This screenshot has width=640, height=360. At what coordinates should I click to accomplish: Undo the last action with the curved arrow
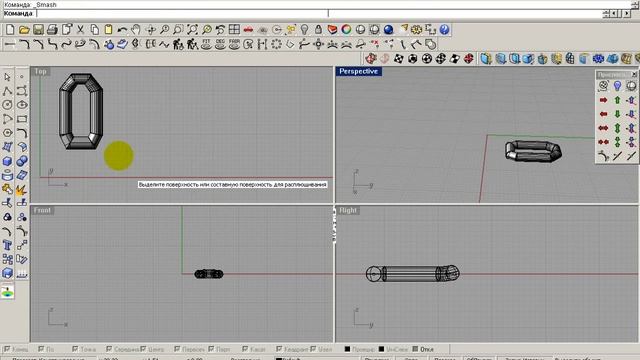pos(122,29)
